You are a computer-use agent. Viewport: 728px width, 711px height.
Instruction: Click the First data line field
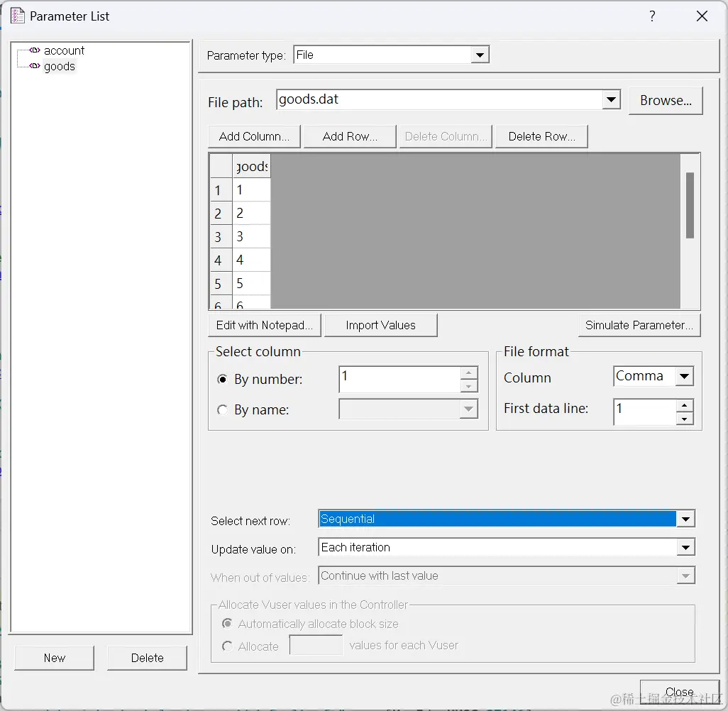pyautogui.click(x=645, y=412)
